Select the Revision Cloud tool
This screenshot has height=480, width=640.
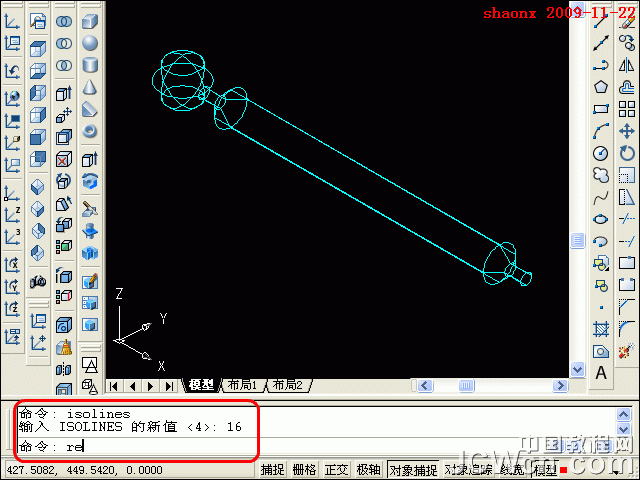pos(600,175)
